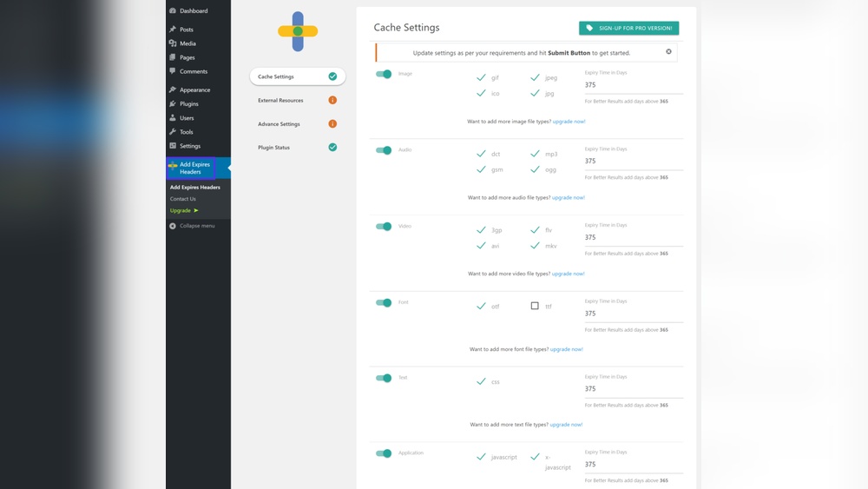Click Sign-up for Pro Version button
This screenshot has height=489, width=868.
(x=628, y=28)
